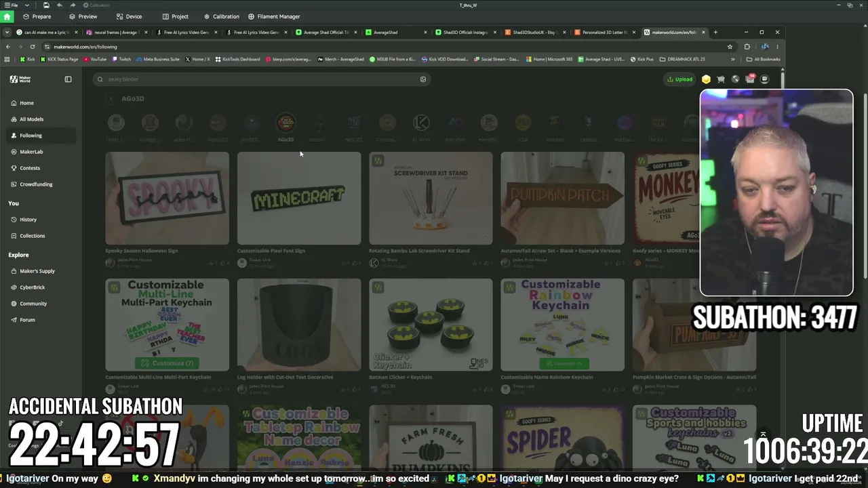Screen dimensions: 868x488
Task: Redo with the top toolbar arrow
Action: coord(73,5)
